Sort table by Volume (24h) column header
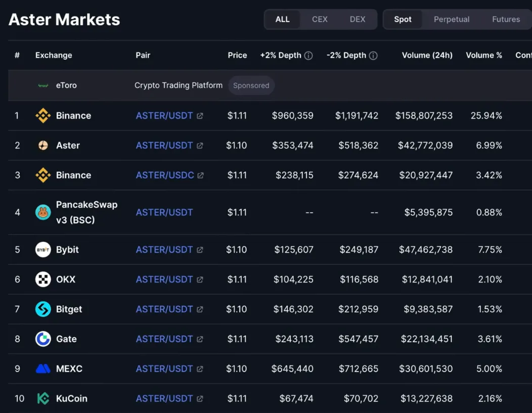532x413 pixels. tap(427, 56)
